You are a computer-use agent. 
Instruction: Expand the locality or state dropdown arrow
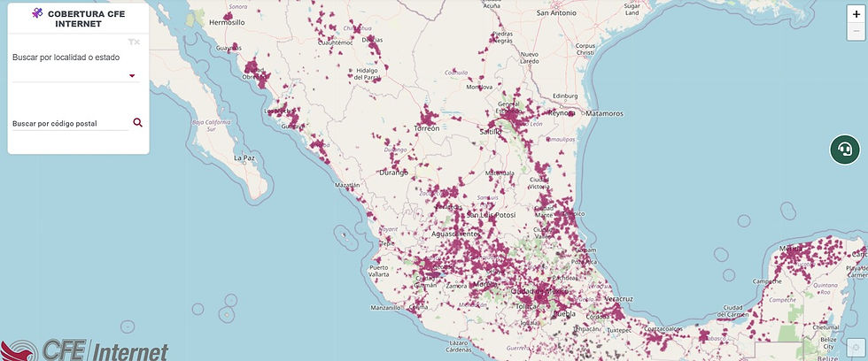click(132, 76)
